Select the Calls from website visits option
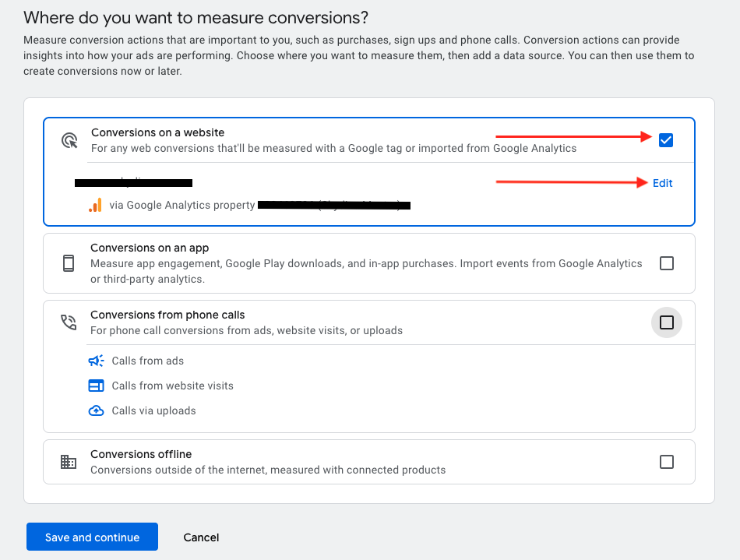 coord(172,386)
